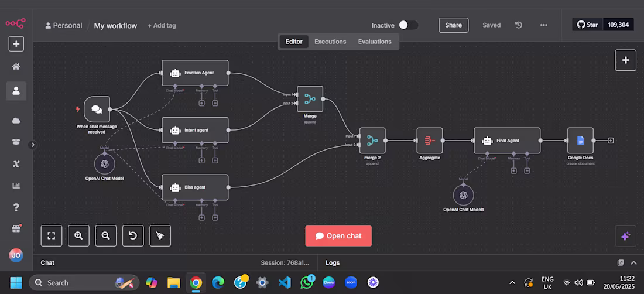The height and width of the screenshot is (294, 644).
Task: Switch to the Executions tab
Action: [330, 42]
